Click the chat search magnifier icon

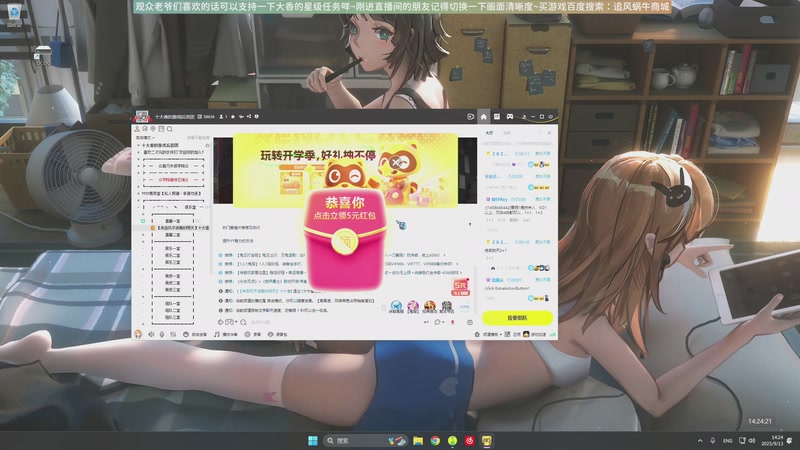[x=243, y=322]
